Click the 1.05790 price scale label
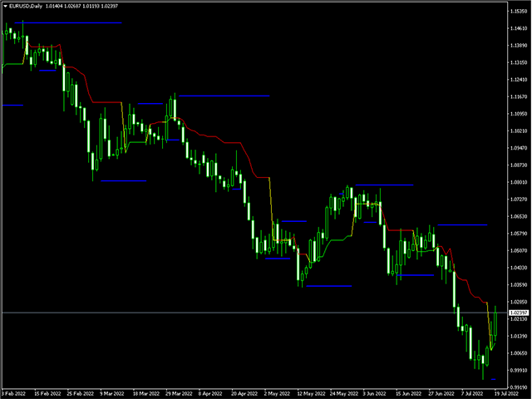Screen dimensions: 532x399 point(519,234)
